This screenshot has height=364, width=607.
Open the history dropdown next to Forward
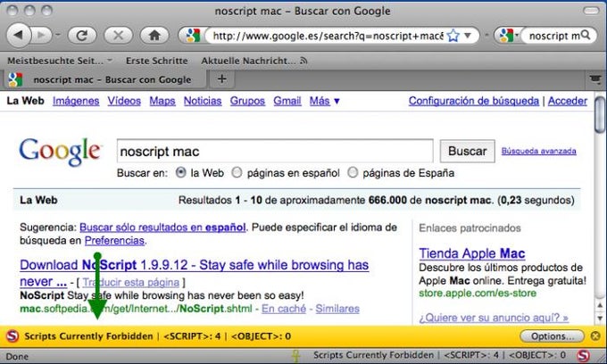click(58, 35)
